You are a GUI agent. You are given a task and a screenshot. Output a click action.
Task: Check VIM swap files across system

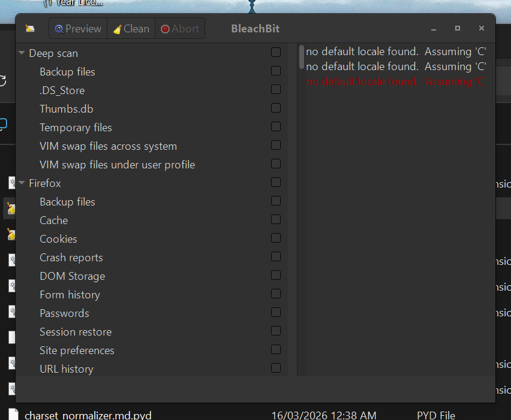pos(276,145)
